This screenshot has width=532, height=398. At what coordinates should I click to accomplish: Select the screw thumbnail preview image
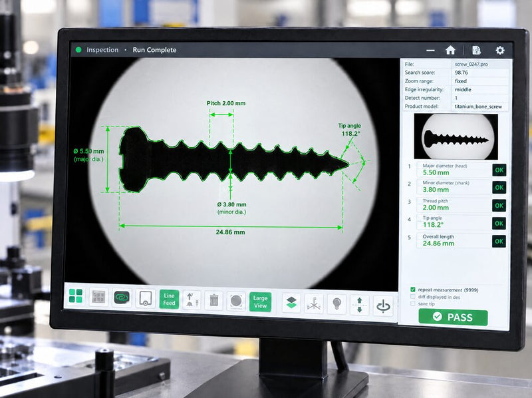(456, 136)
